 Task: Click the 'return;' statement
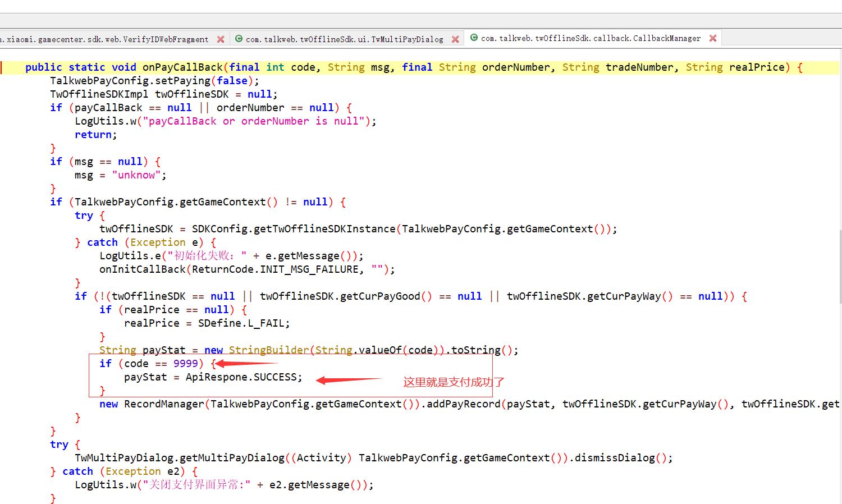click(96, 135)
